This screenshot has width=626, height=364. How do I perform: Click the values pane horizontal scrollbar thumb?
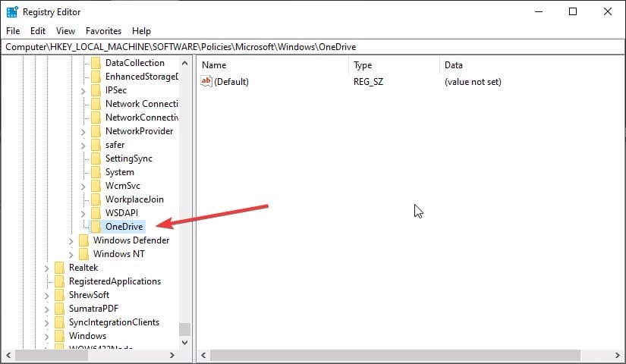(x=395, y=355)
